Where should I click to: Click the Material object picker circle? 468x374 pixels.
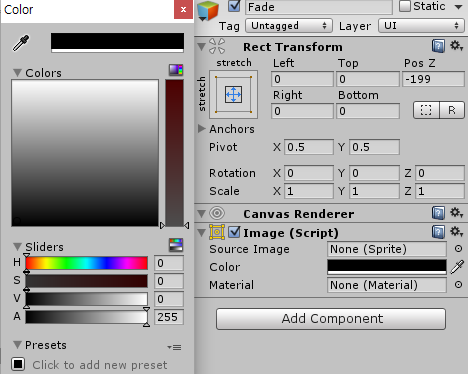pyautogui.click(x=458, y=285)
